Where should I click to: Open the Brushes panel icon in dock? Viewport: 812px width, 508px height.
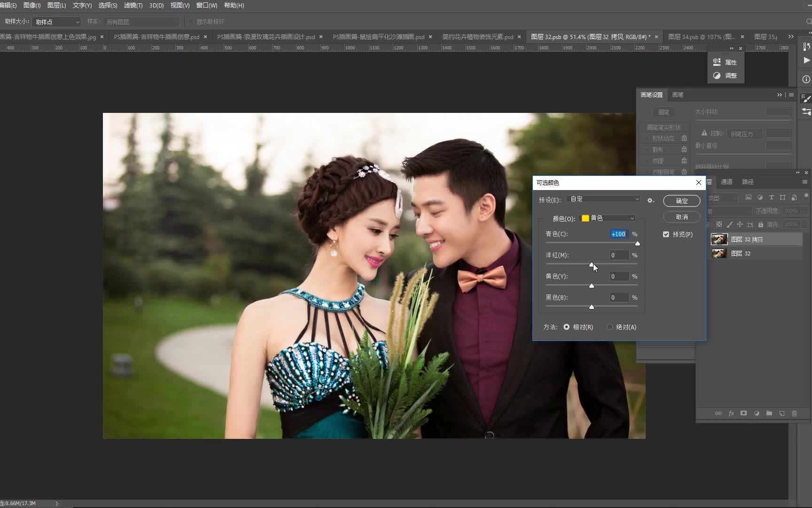click(x=806, y=111)
